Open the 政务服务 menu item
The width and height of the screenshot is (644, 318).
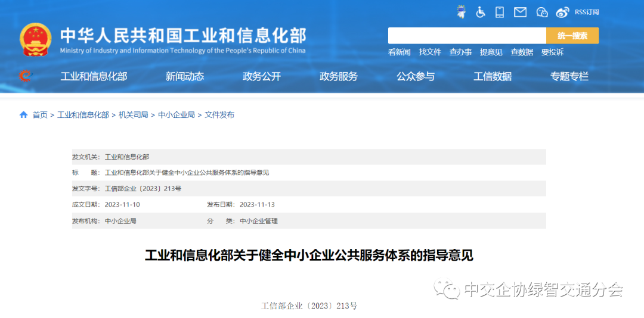(x=339, y=76)
